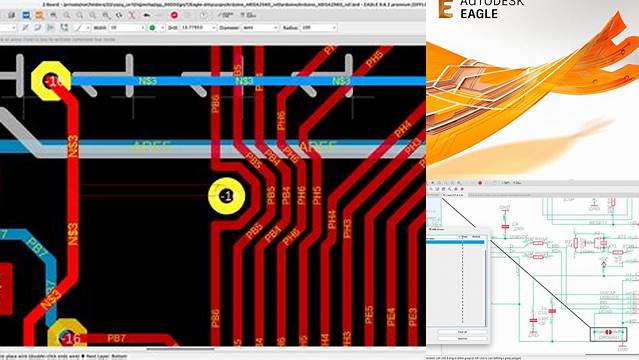Click the red X cut icon
Screen dimensions: 639x360
[x=132, y=15]
